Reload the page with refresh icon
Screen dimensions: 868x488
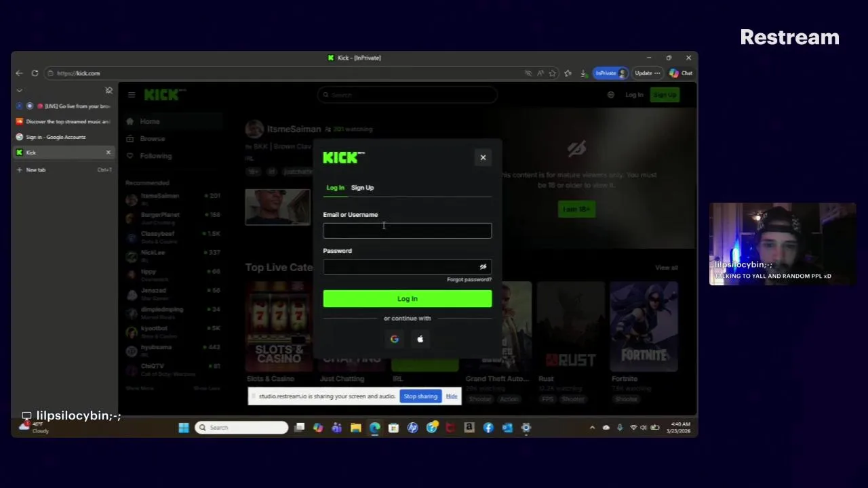pyautogui.click(x=35, y=73)
